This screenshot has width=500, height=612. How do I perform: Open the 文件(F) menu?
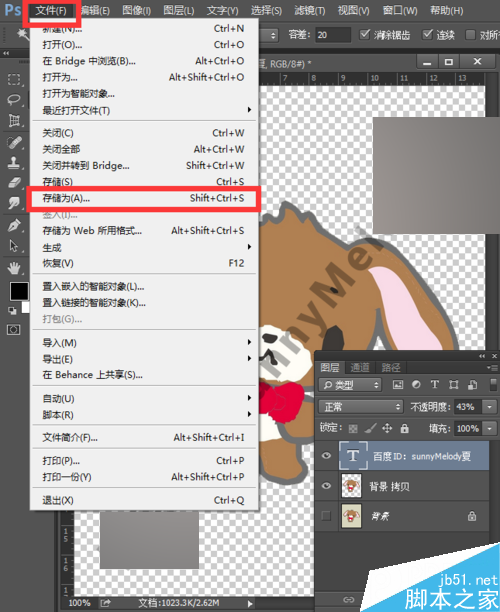(51, 11)
